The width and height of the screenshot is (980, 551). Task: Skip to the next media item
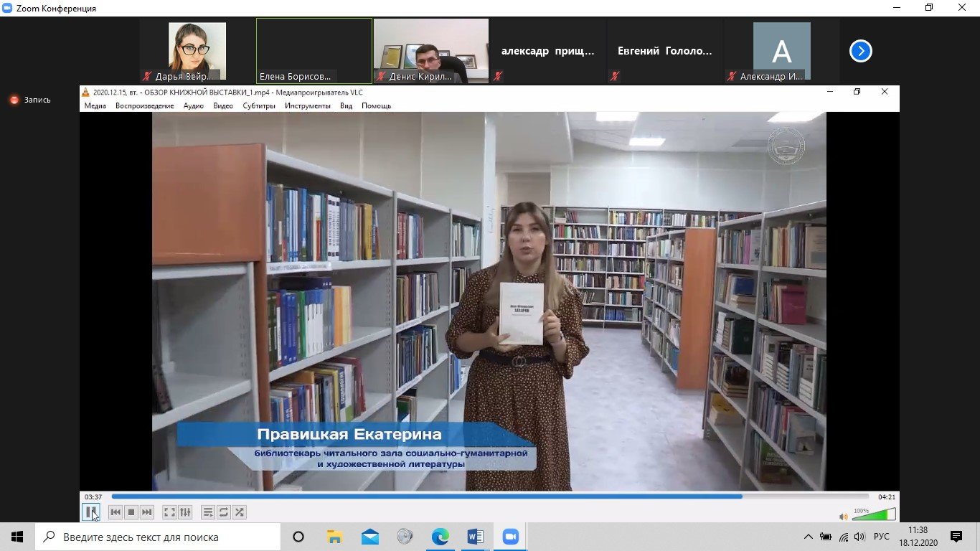point(147,512)
